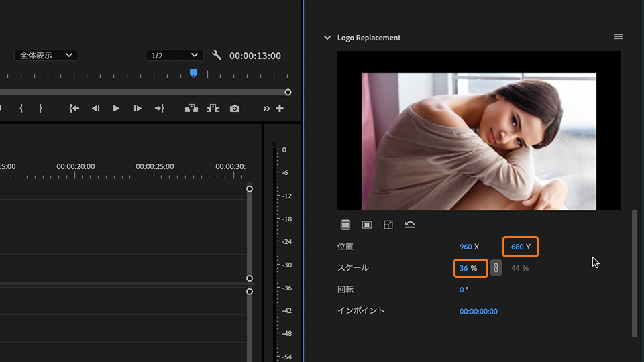Click the Lift button
The height and width of the screenshot is (362, 644).
(x=191, y=109)
